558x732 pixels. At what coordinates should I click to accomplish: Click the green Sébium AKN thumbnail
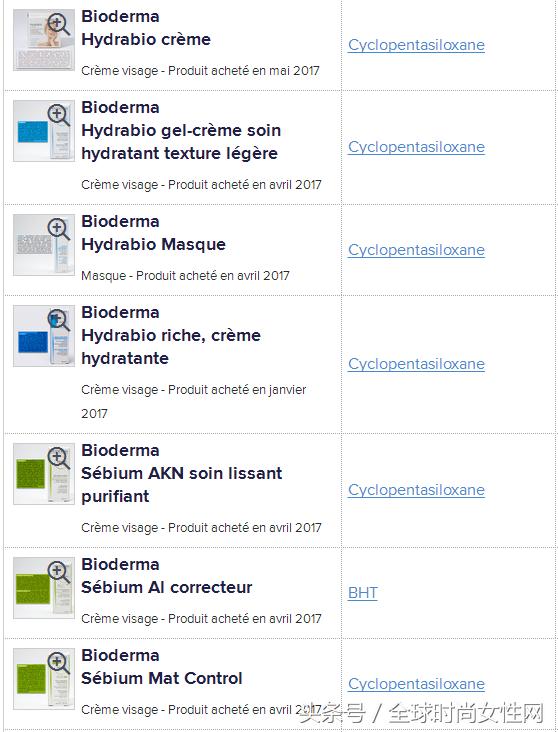click(44, 474)
